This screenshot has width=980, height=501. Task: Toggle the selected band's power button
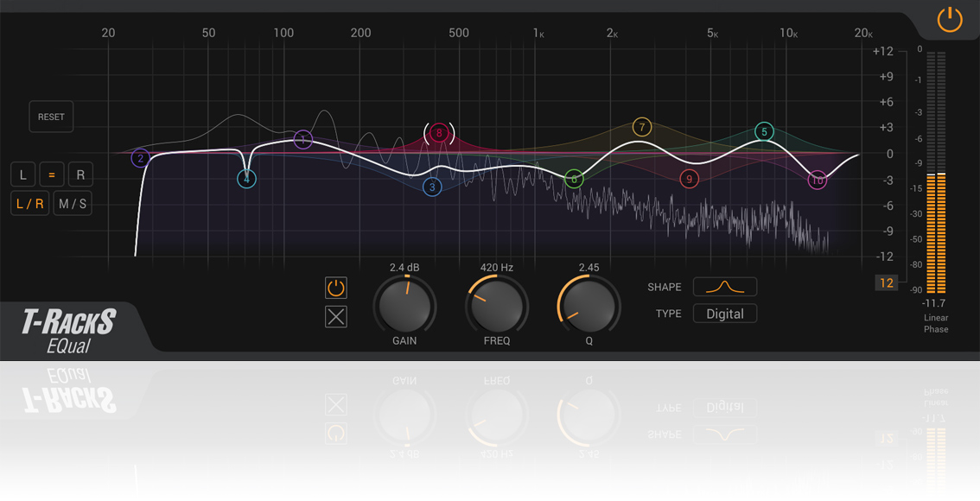click(335, 288)
